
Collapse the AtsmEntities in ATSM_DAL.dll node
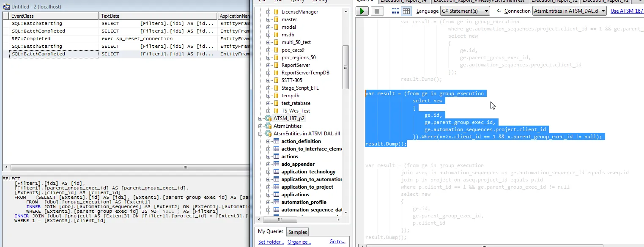tap(260, 134)
